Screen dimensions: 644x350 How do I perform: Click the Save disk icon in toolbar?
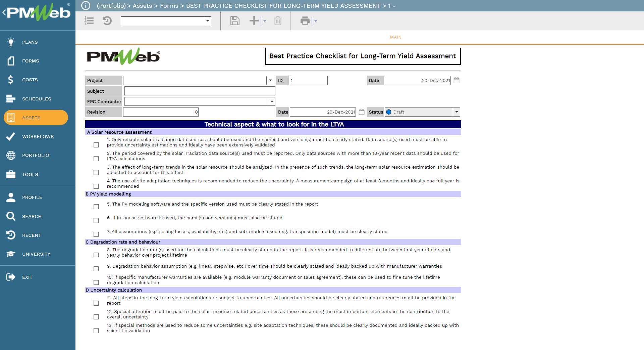pos(235,21)
